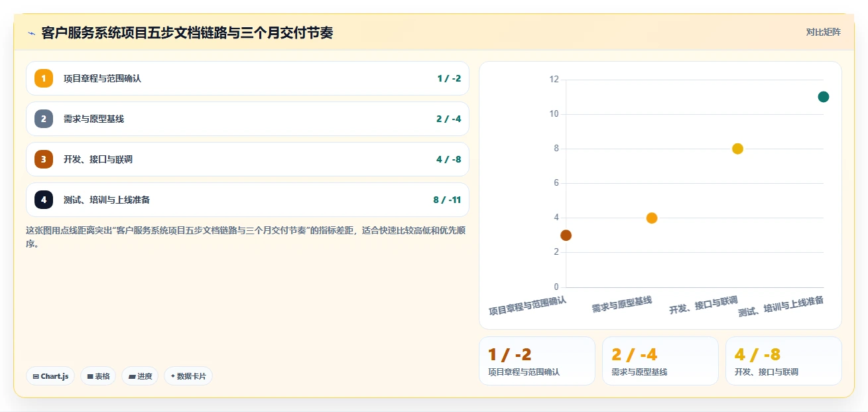Click the header icon beside the title
868x412 pixels.
coord(31,33)
